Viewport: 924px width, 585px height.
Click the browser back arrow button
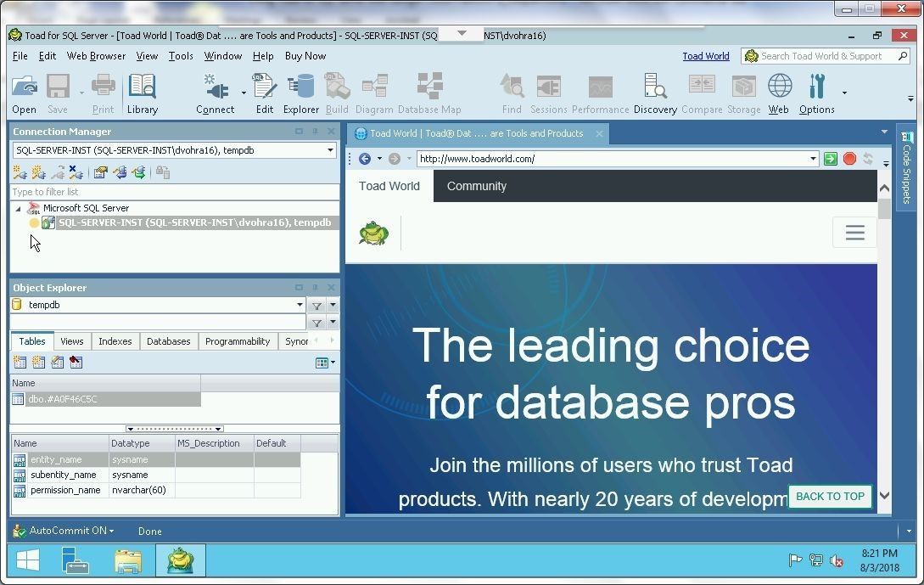[x=365, y=159]
